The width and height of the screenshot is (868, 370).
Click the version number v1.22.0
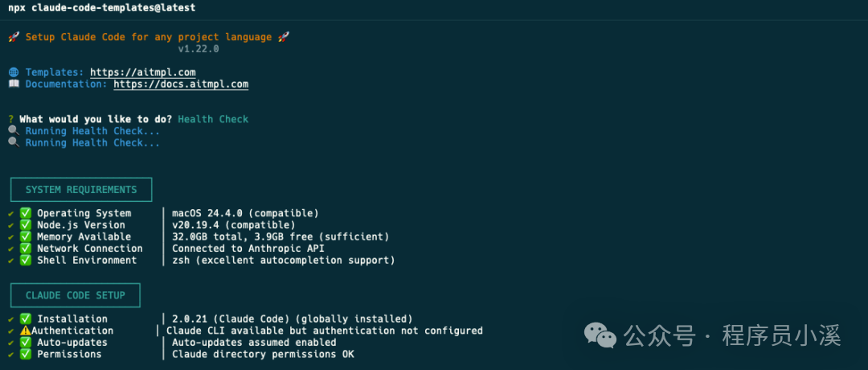tap(199, 49)
